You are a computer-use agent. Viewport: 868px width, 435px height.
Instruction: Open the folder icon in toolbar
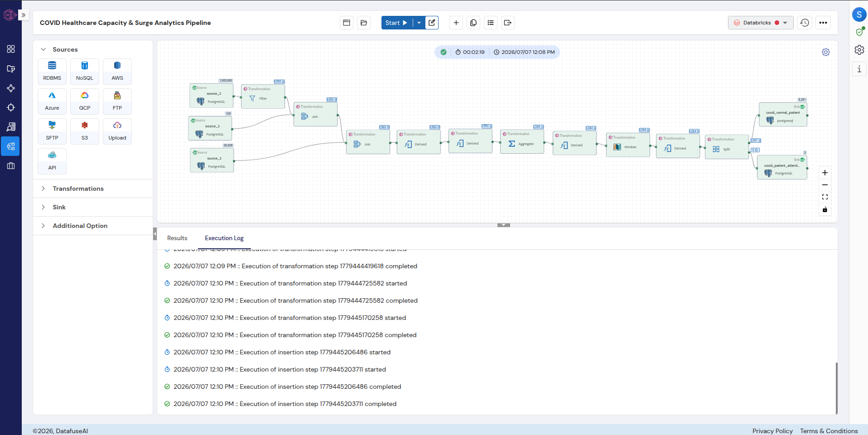point(364,23)
